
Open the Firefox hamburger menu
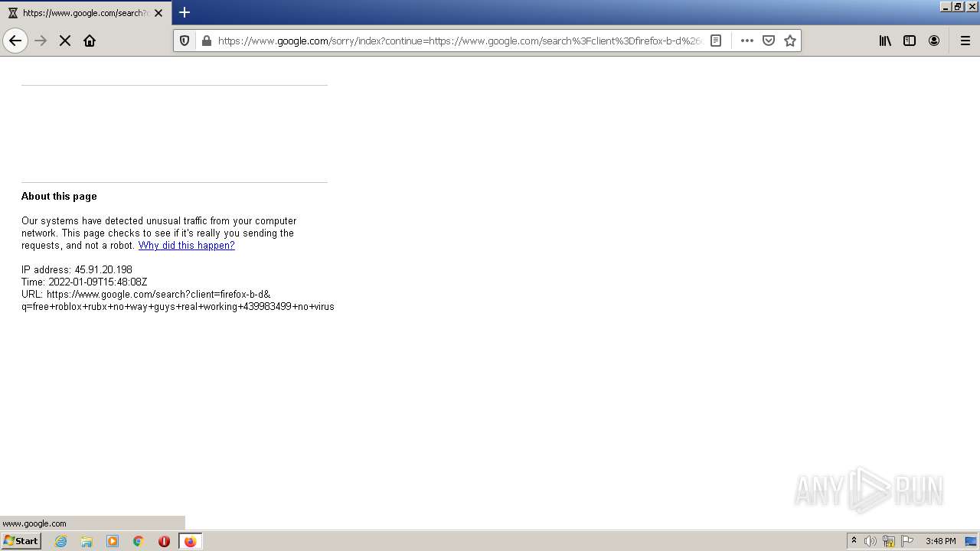click(x=965, y=41)
